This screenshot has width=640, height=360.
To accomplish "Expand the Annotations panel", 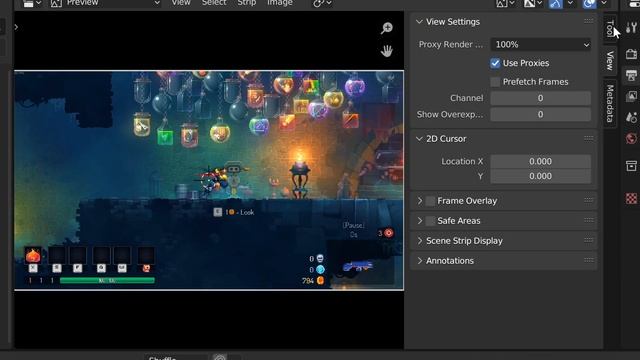I will pyautogui.click(x=420, y=261).
